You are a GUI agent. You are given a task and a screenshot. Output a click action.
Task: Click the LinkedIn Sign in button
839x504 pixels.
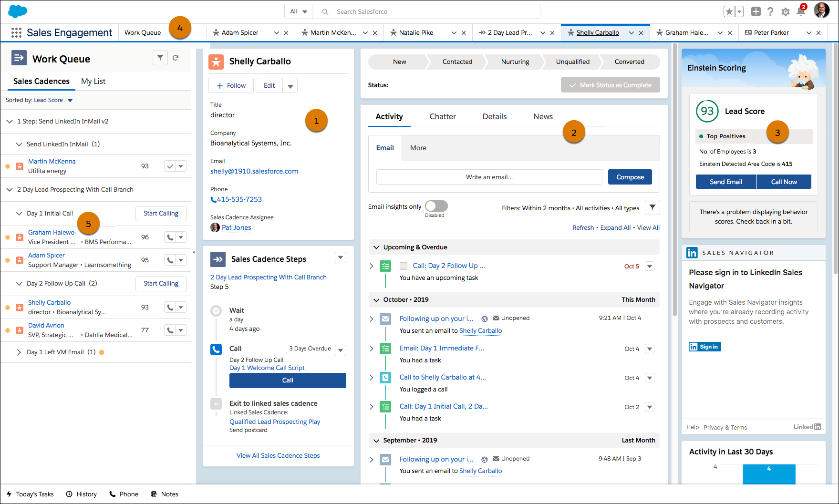click(704, 347)
